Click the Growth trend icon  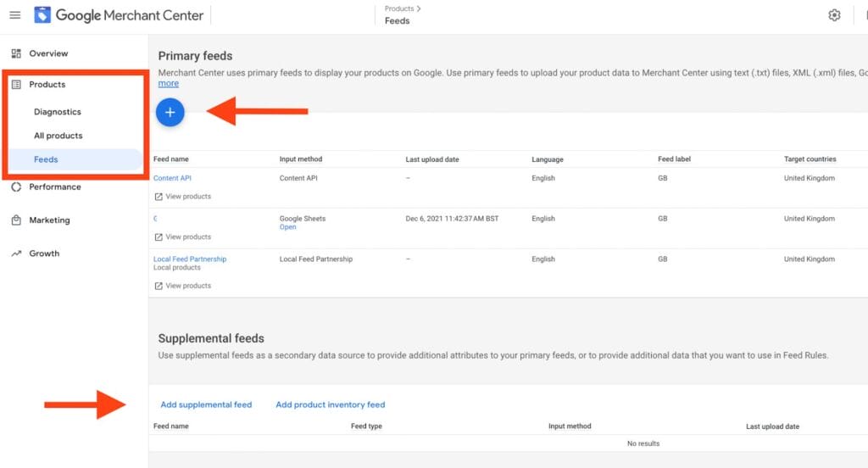16,253
